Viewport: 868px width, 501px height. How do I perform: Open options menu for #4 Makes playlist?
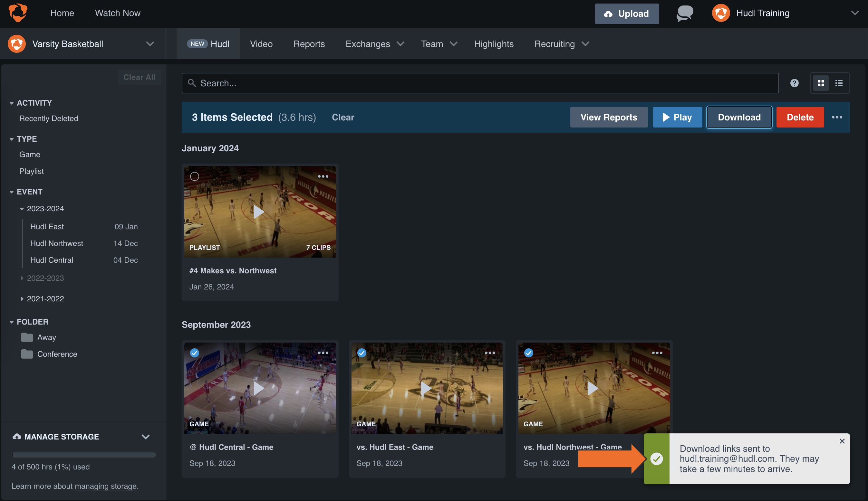pos(323,176)
